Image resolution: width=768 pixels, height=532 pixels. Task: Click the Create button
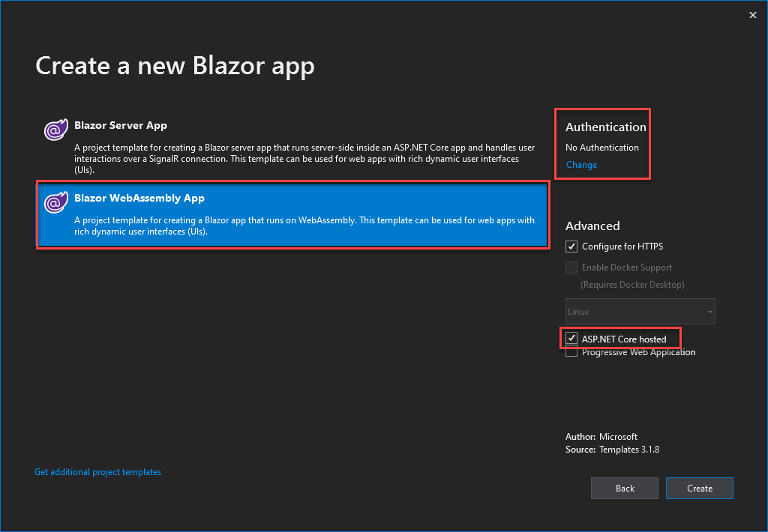(699, 488)
